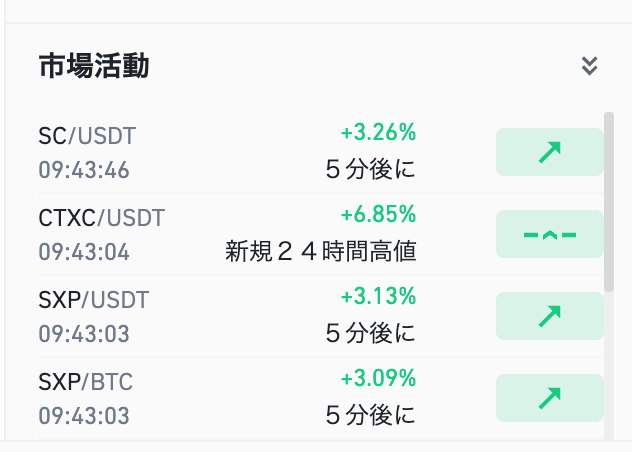Click the 09:43:04 timestamp
632x452 pixels.
pyautogui.click(x=84, y=252)
